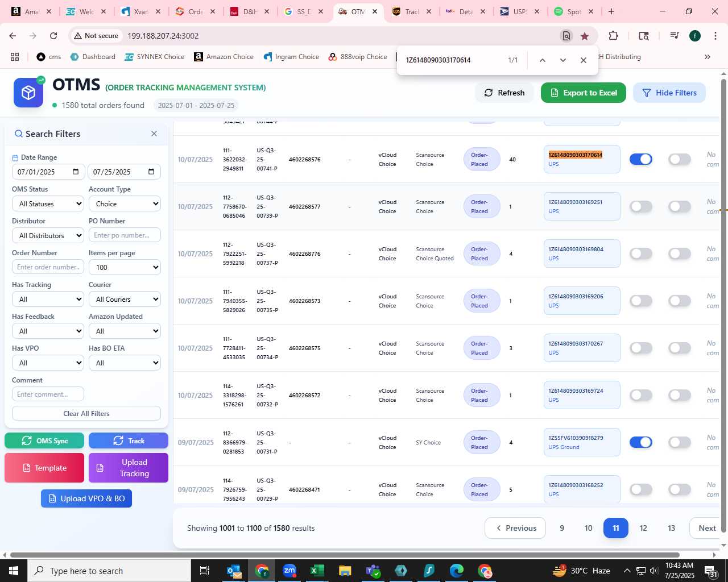Image resolution: width=728 pixels, height=582 pixels.
Task: Open browser extensions puzzle icon
Action: [x=613, y=36]
